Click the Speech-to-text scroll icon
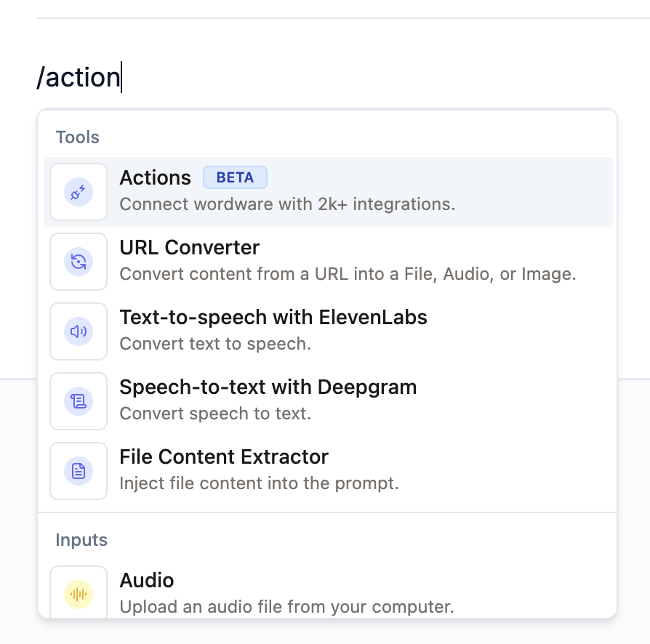The width and height of the screenshot is (650, 644). [x=79, y=401]
